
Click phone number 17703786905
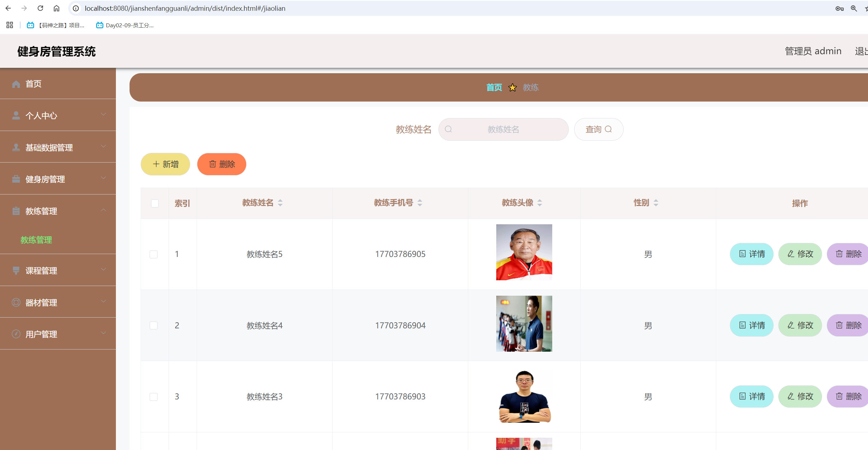pyautogui.click(x=400, y=254)
